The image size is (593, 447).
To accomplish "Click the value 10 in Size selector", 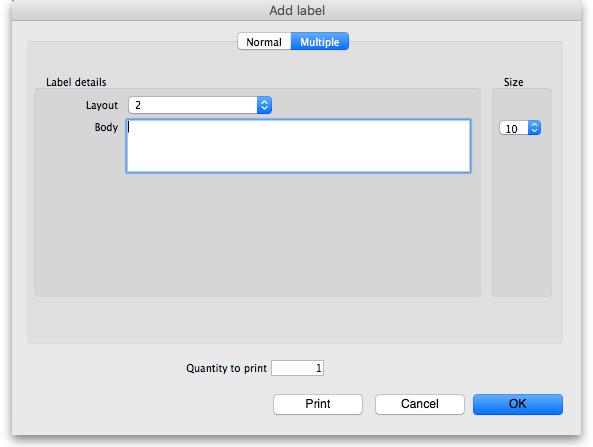I will point(512,129).
